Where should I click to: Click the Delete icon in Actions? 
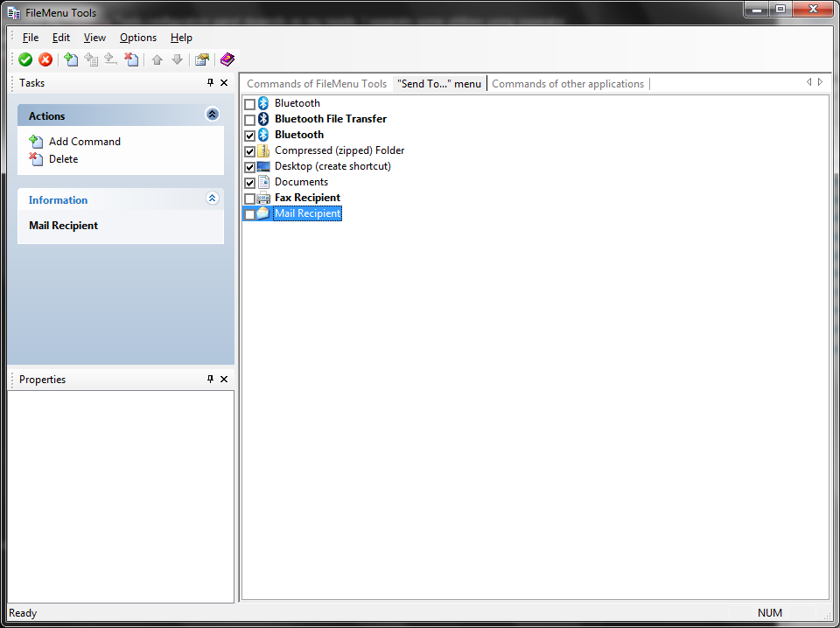[x=36, y=159]
